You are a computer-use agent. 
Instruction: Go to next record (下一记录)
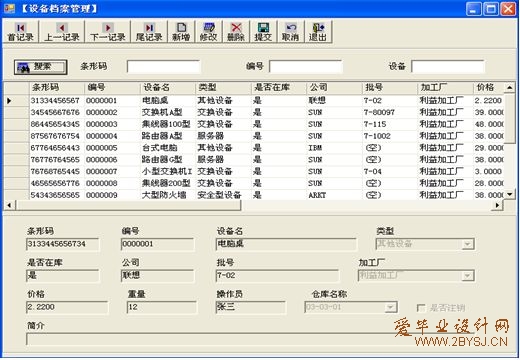(108, 32)
